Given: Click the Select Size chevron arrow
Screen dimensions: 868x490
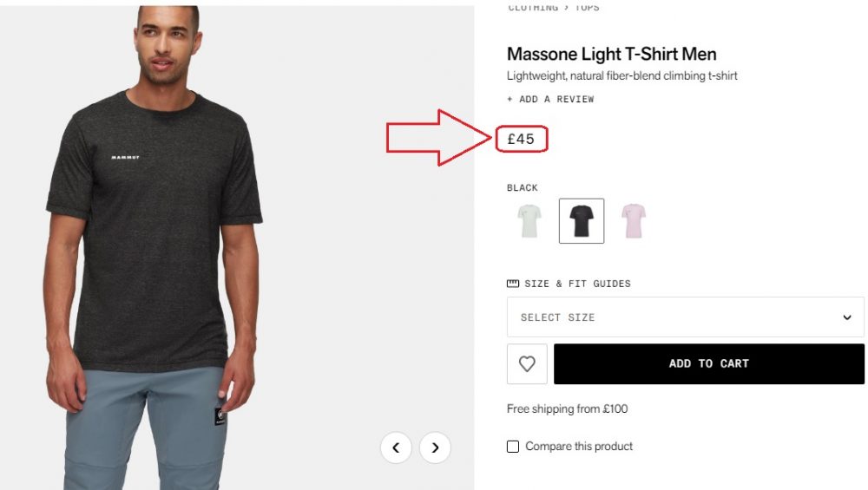Looking at the screenshot, I should (x=847, y=317).
